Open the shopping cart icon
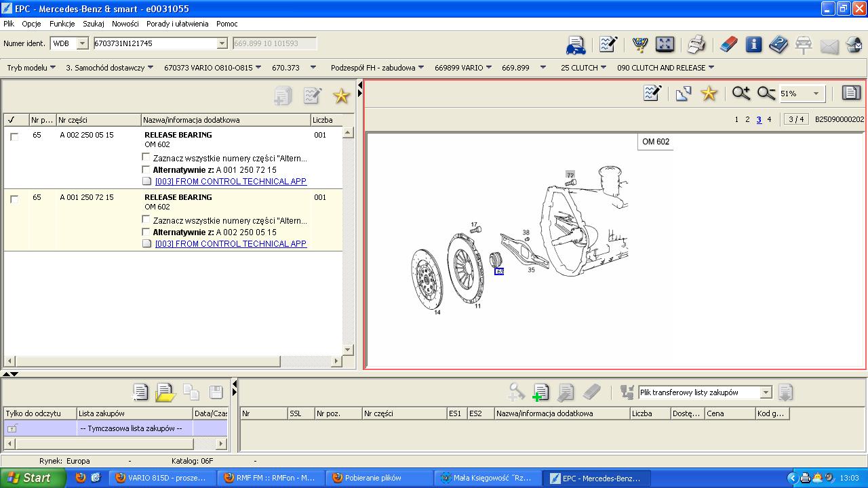868x488 pixels. 639,45
